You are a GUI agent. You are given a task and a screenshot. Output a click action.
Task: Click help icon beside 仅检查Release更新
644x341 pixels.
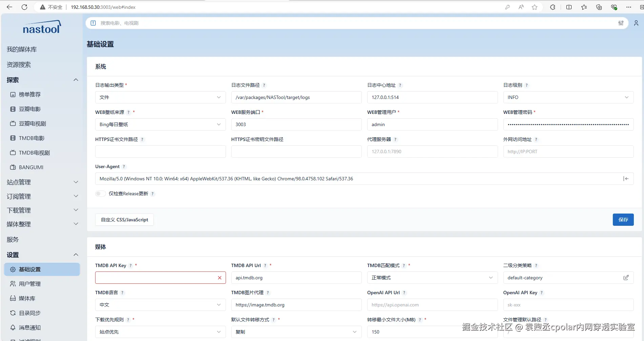(x=153, y=194)
